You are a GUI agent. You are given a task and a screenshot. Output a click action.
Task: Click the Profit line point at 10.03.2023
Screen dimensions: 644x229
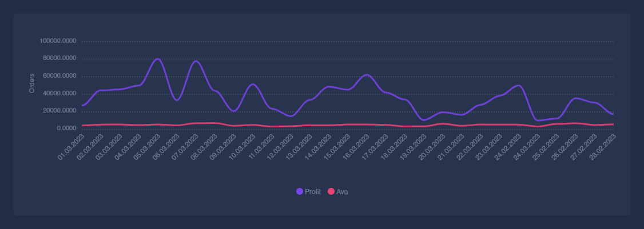tap(253, 85)
